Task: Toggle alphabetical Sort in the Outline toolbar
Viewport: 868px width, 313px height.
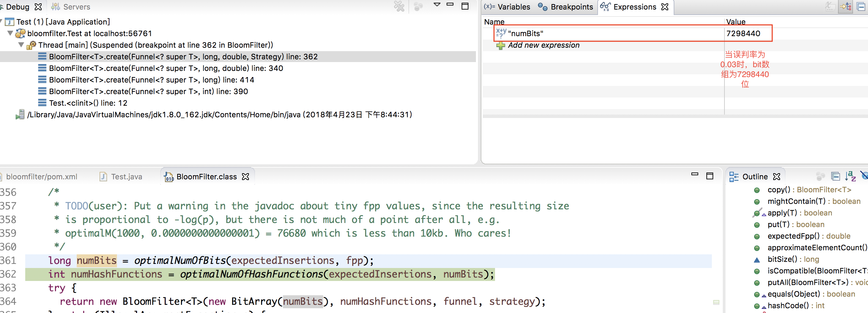Action: point(850,176)
